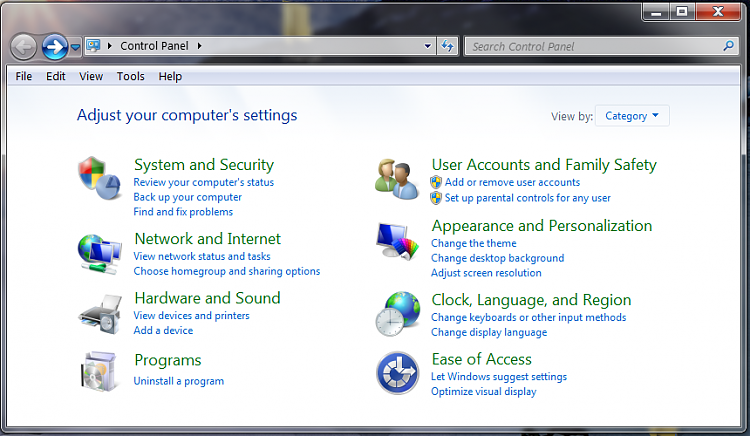Expand the address bar history dropdown
This screenshot has width=750, height=436.
point(428,46)
